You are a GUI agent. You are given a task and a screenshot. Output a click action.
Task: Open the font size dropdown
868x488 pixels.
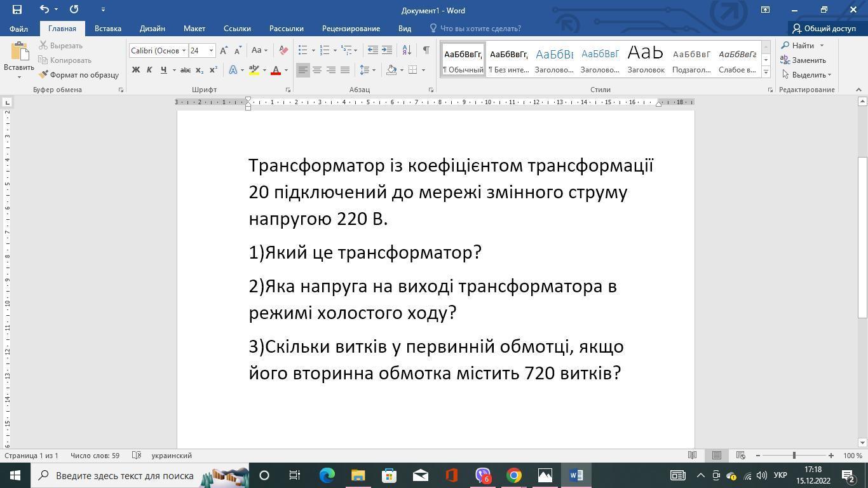[211, 50]
